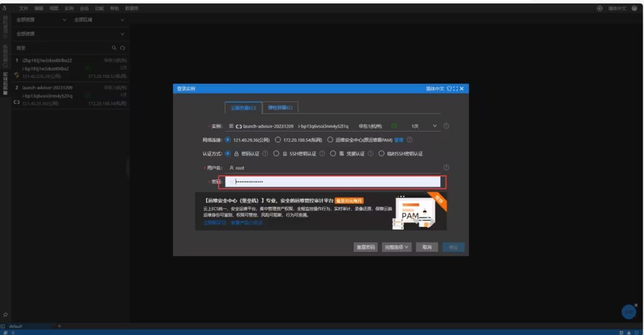Click into the password input field
644x335 pixels.
coord(333,182)
